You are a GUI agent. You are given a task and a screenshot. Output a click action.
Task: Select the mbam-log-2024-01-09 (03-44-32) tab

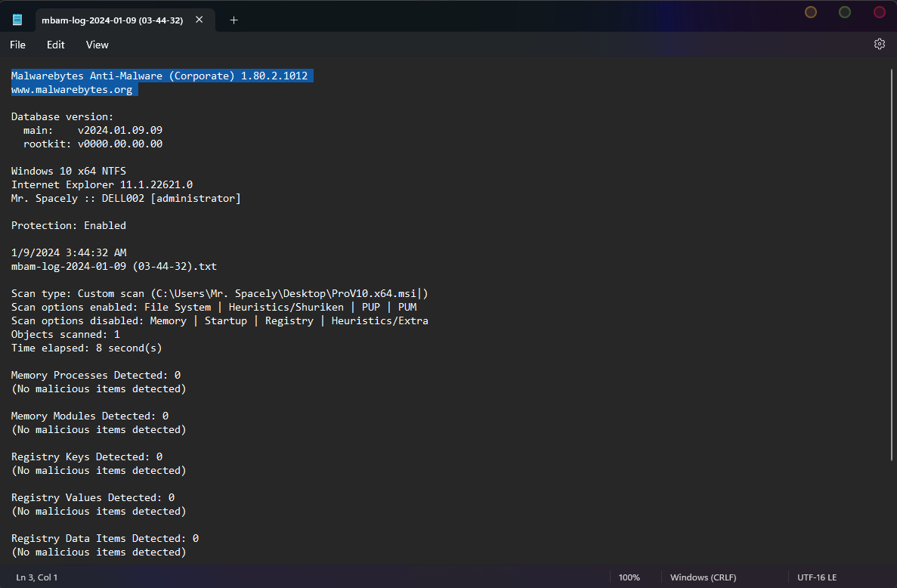113,20
